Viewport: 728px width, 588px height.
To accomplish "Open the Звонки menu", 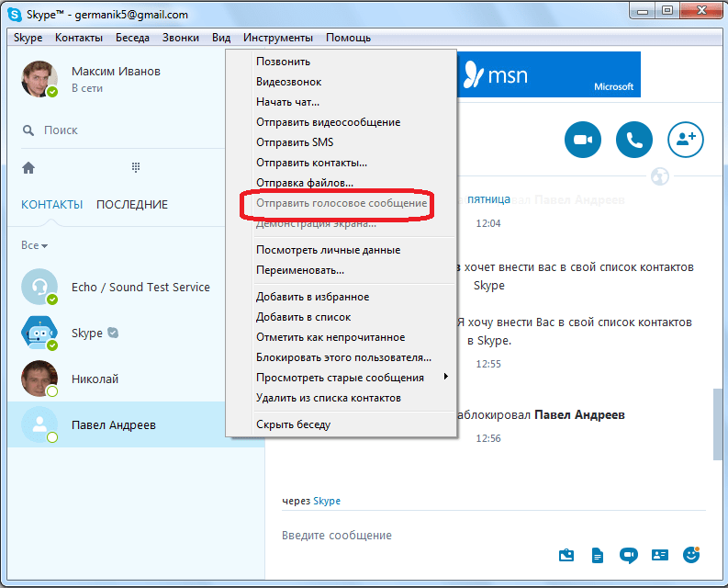I will 181,38.
